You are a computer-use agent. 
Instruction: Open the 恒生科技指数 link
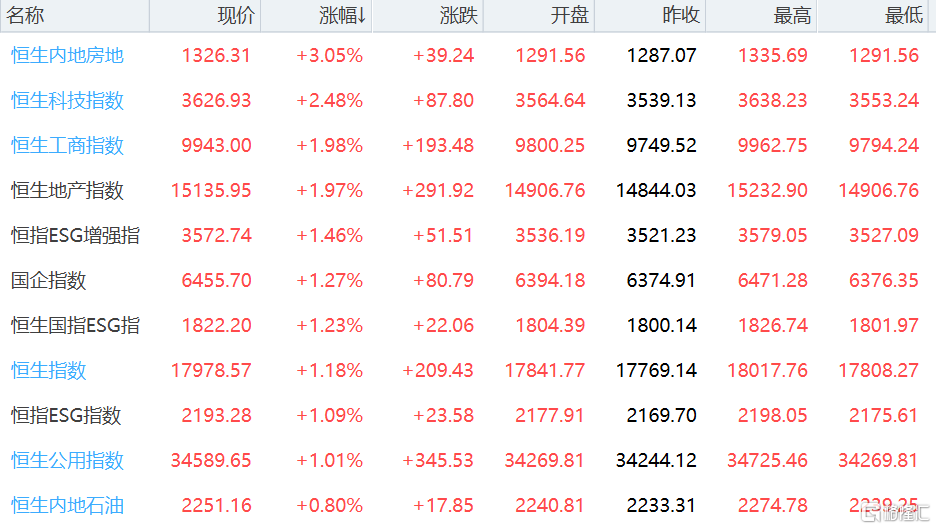(67, 100)
